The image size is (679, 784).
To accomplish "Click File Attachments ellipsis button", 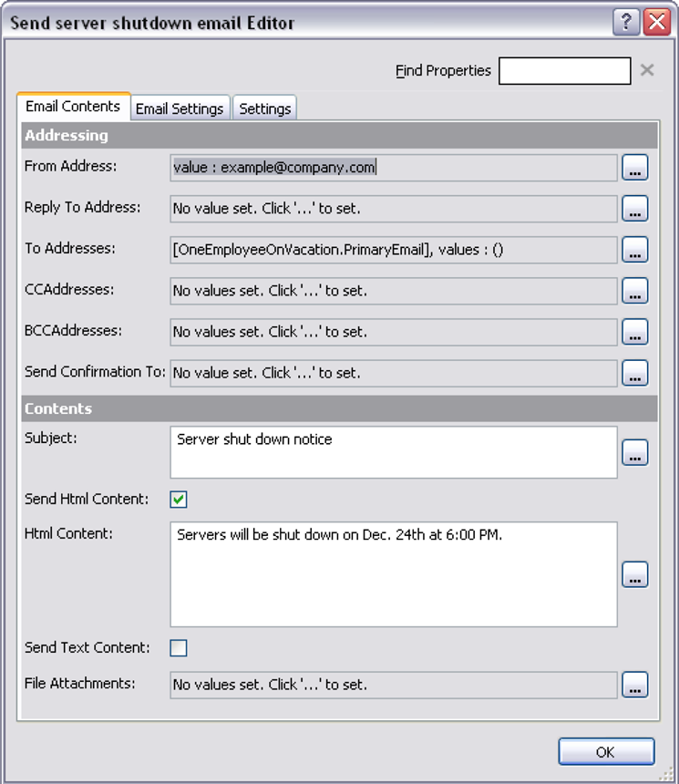I will click(x=634, y=684).
